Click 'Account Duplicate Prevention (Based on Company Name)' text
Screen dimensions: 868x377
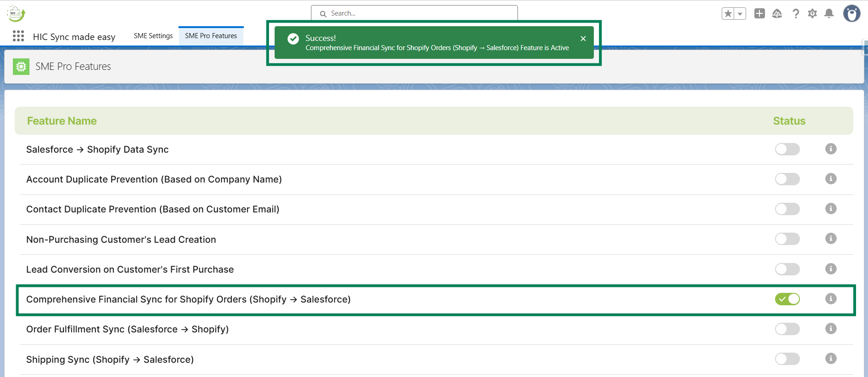pos(154,179)
